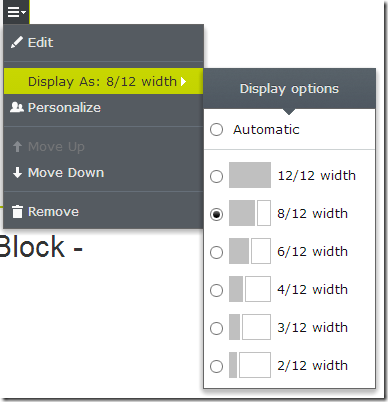Select the 8/12 width radio button
The height and width of the screenshot is (402, 388).
[217, 214]
